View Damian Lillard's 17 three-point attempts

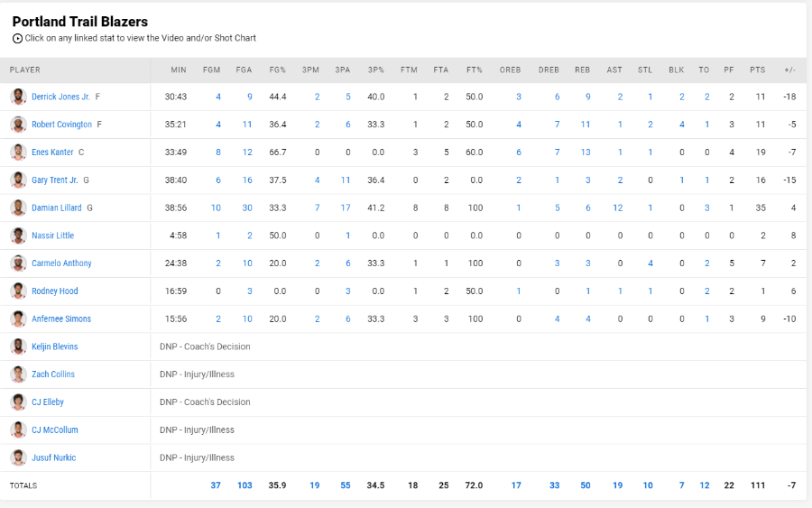[346, 208]
